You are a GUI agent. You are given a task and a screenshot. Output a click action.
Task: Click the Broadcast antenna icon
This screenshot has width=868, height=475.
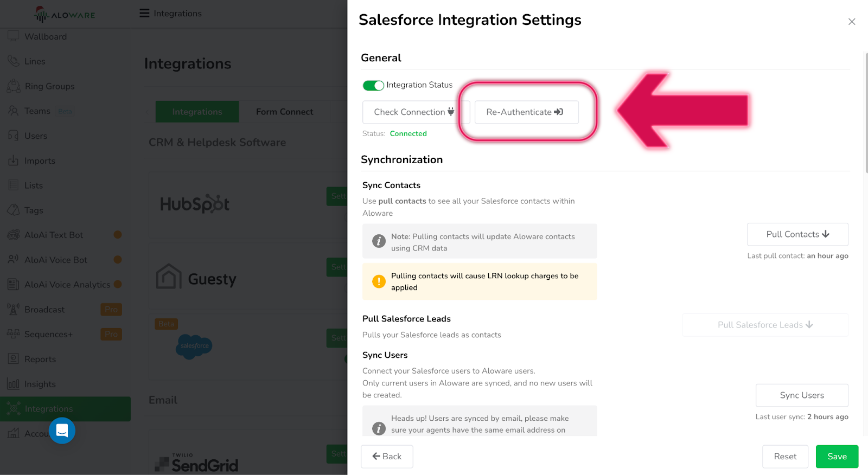(14, 309)
